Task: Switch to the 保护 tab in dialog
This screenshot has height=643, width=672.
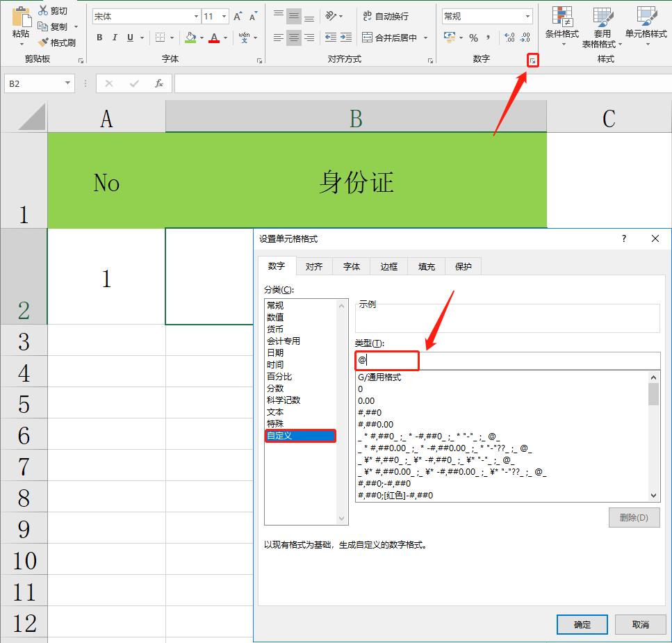Action: [463, 266]
